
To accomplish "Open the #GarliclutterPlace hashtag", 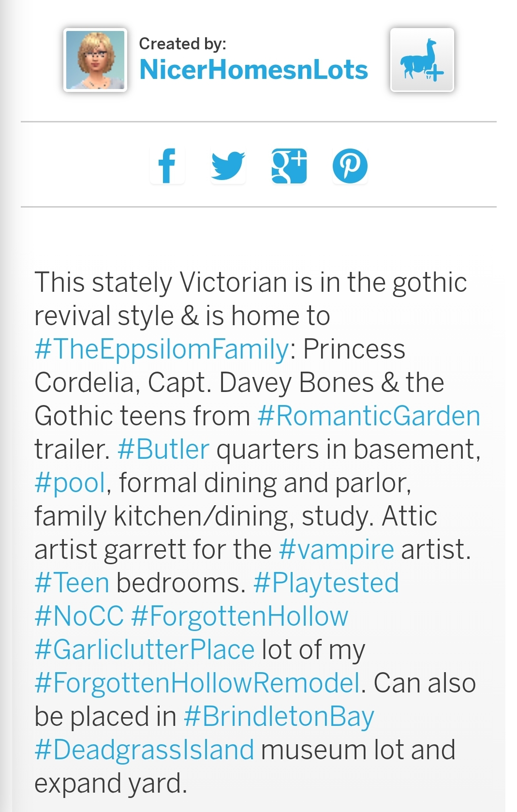I will 145,650.
